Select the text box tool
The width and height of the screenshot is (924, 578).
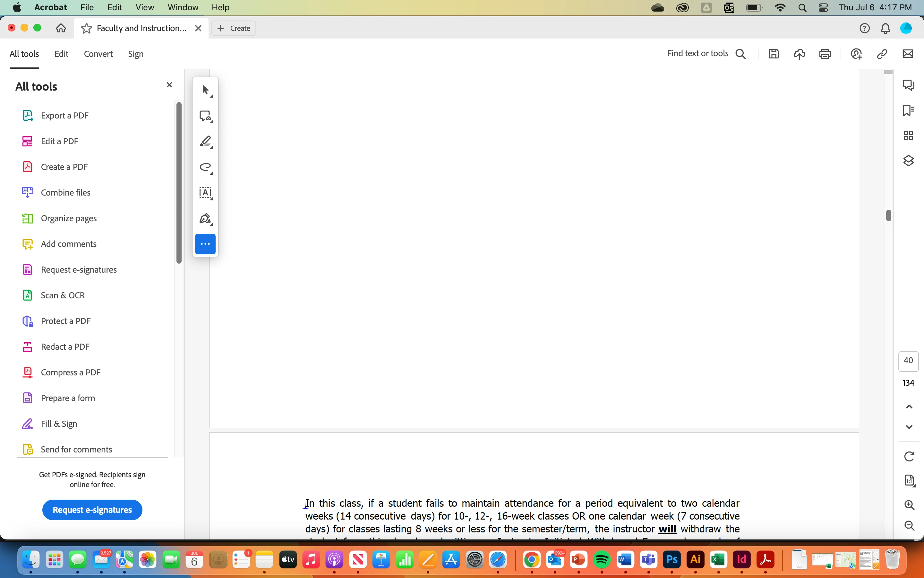point(205,193)
